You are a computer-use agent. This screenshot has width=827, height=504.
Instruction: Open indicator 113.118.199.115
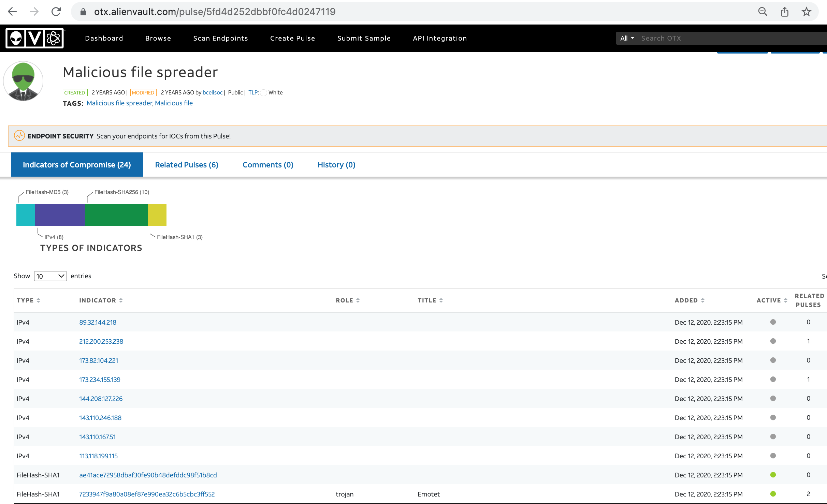pos(98,456)
